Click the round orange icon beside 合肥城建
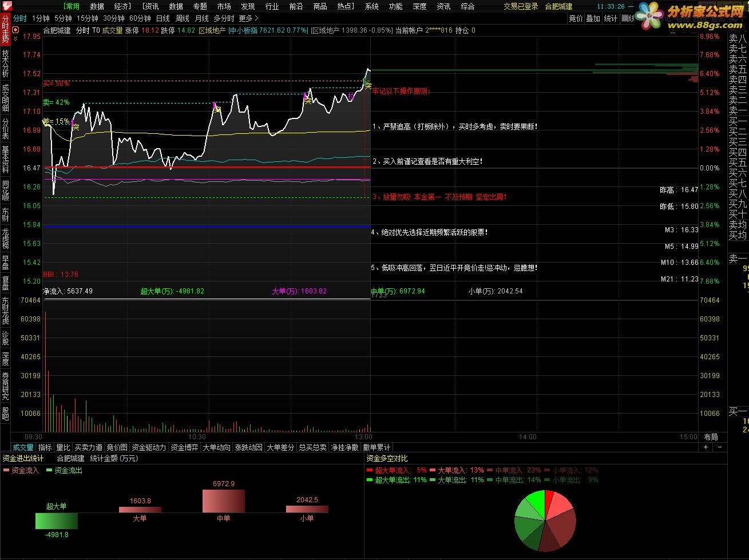This screenshot has width=749, height=560. click(15, 30)
